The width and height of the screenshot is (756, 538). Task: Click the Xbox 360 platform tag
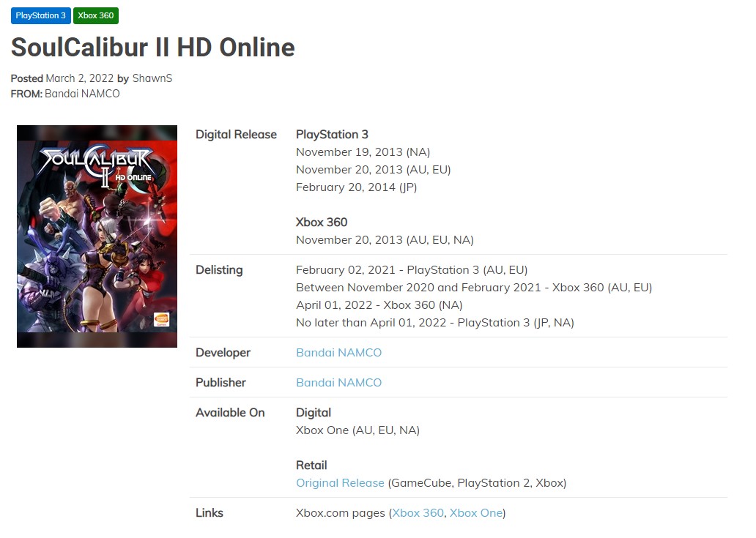(x=95, y=15)
